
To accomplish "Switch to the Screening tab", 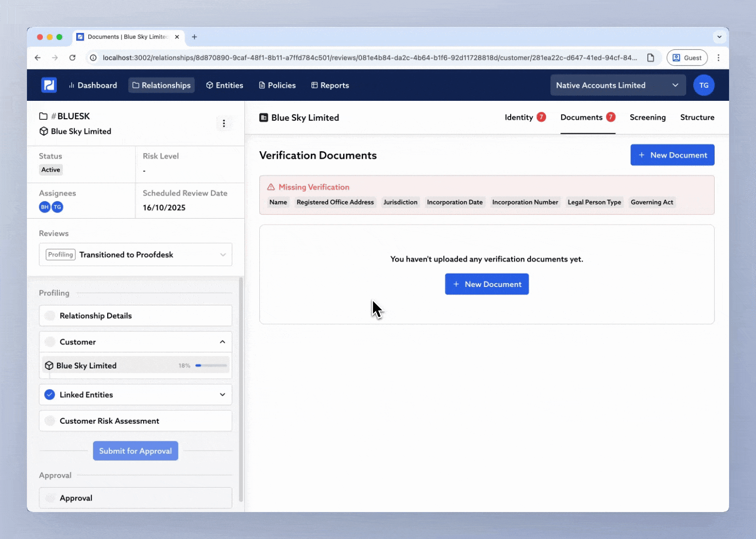I will [x=647, y=117].
